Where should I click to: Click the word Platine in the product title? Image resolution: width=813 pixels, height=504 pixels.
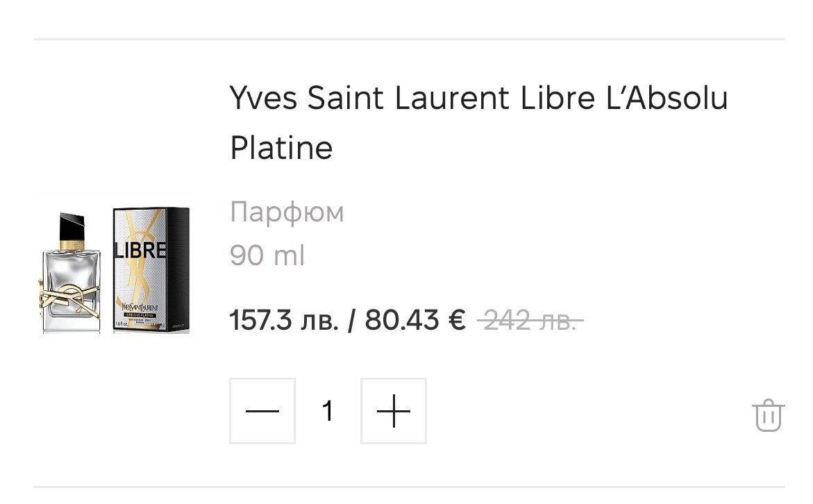(x=281, y=147)
